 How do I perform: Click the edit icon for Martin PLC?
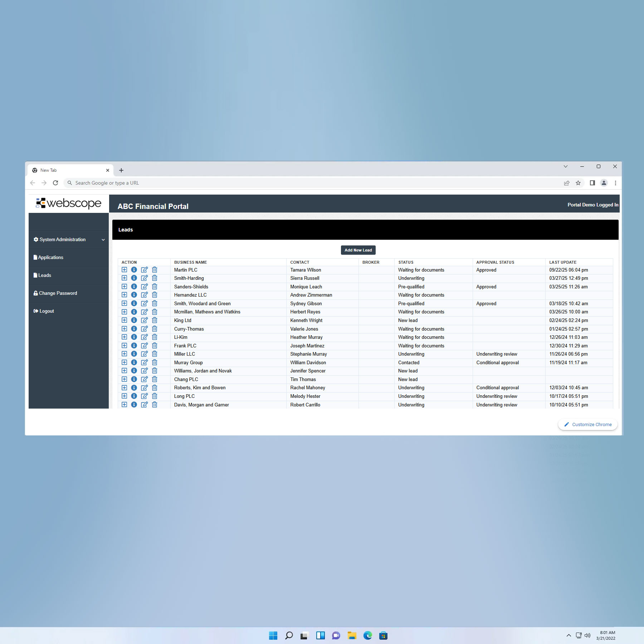(144, 270)
